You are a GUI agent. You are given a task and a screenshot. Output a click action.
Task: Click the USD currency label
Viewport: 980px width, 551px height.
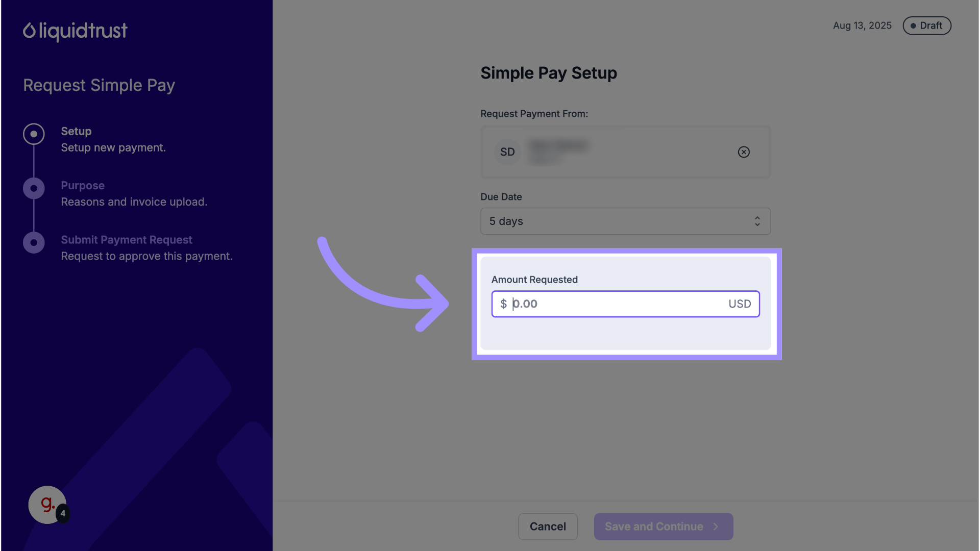[740, 304]
